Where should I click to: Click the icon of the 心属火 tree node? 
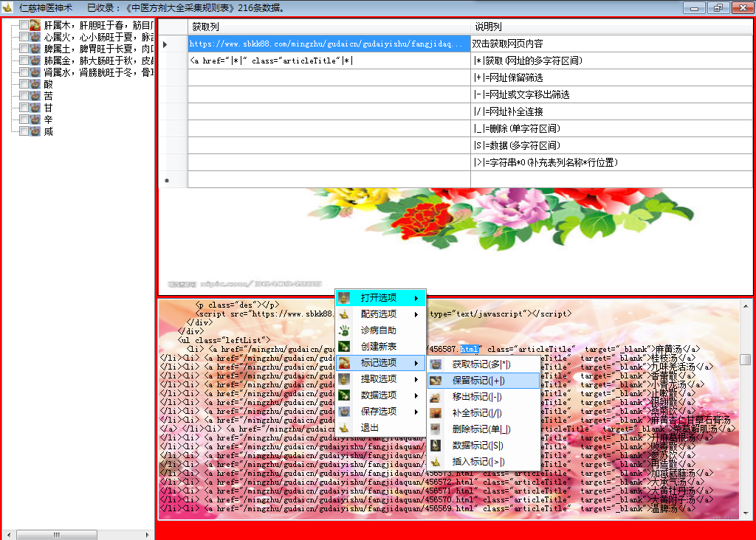coord(35,37)
